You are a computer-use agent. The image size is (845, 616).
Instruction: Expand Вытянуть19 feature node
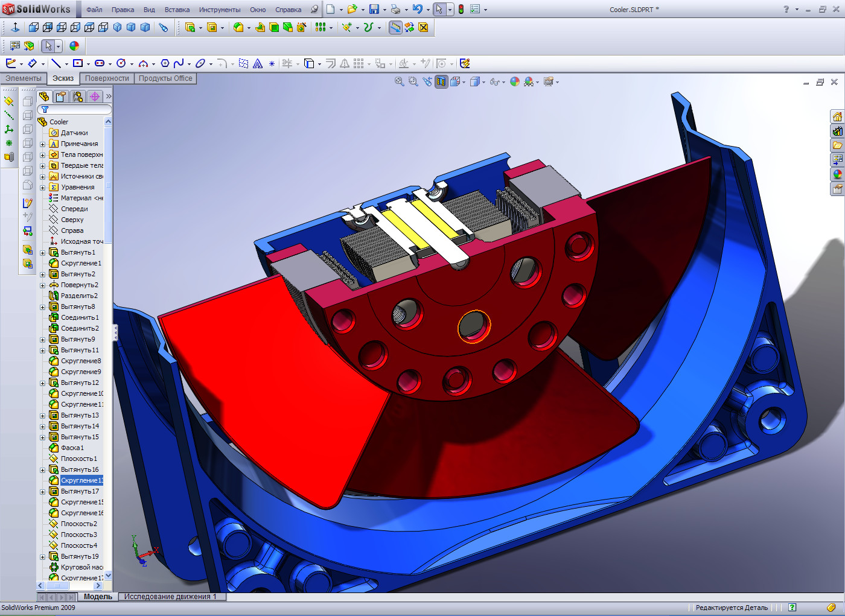click(x=42, y=557)
